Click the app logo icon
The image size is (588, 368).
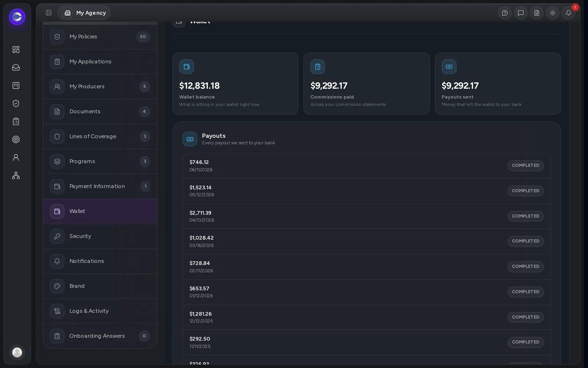pos(17,17)
